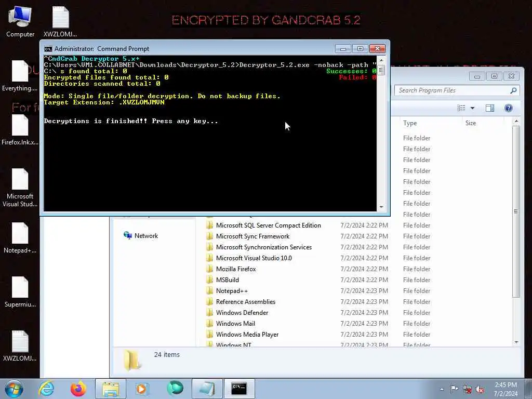
Task: Click the Command Prompt taskbar button
Action: tap(239, 389)
